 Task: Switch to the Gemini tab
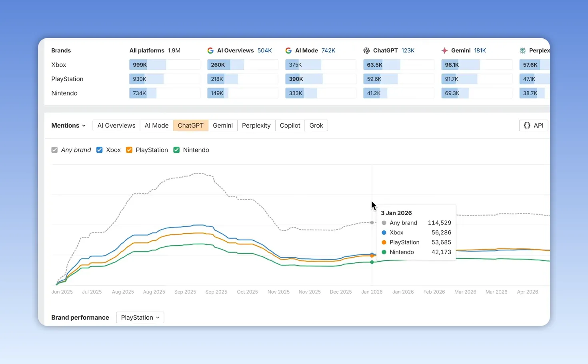point(223,126)
